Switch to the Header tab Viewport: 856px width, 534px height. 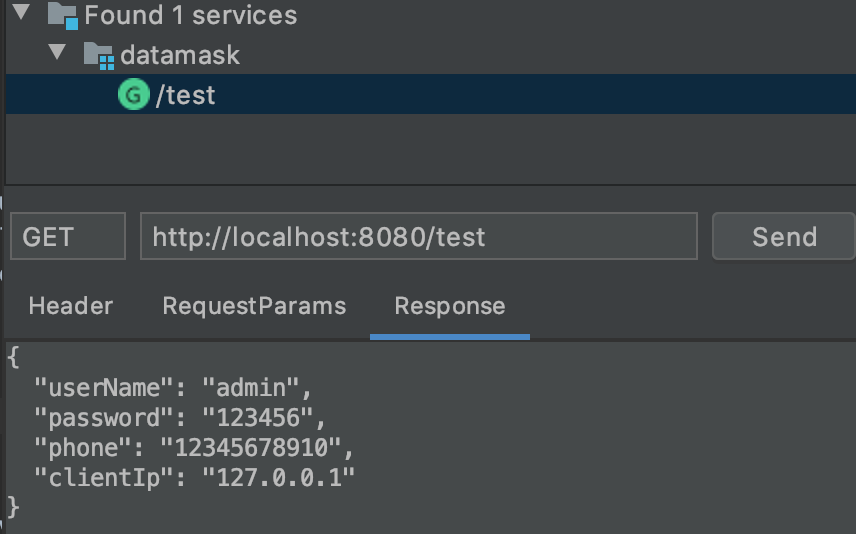pos(70,306)
